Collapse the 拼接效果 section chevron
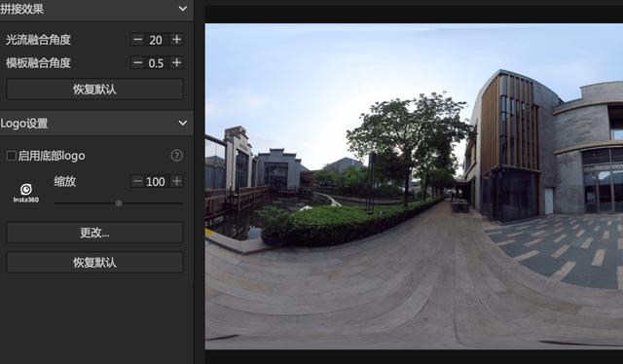Viewport: 623px width, 364px height. coord(183,9)
